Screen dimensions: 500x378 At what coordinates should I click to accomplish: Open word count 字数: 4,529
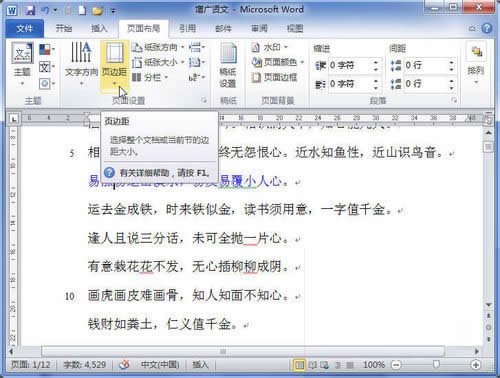[x=85, y=365]
